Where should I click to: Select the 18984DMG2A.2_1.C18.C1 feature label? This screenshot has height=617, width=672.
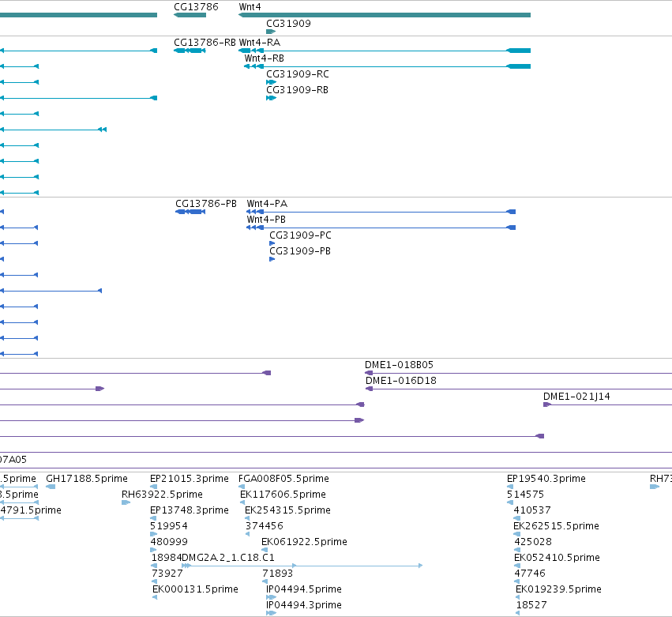pos(213,558)
